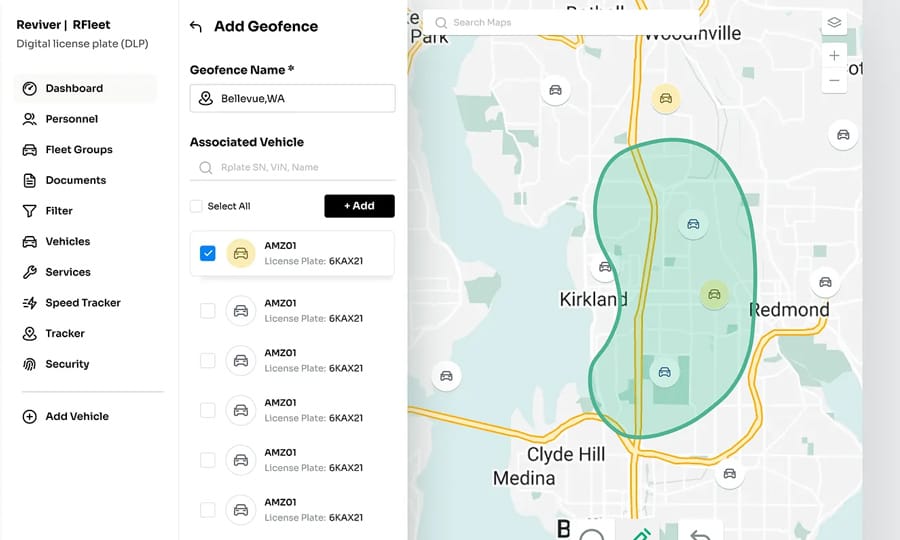
Task: Open Fleet Groups in the sidebar
Action: click(x=78, y=150)
